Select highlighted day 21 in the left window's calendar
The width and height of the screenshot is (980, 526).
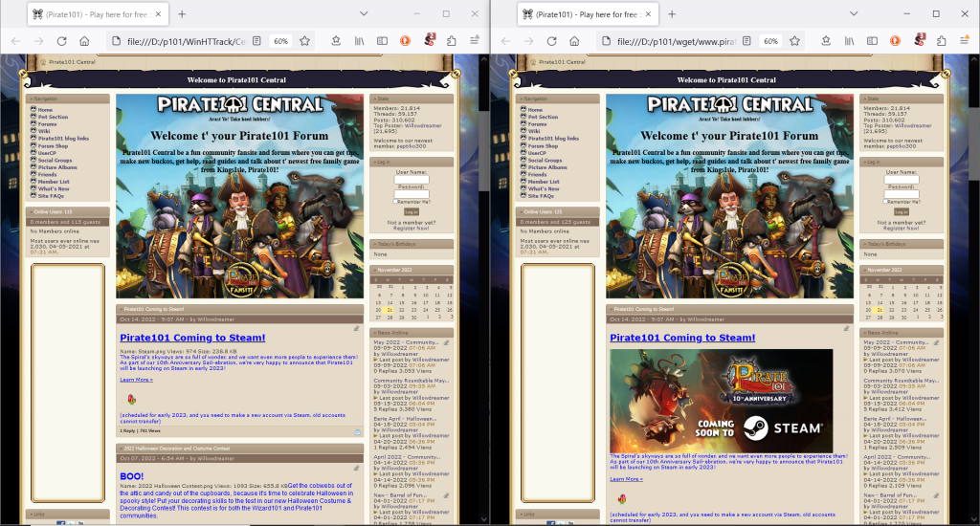click(390, 310)
